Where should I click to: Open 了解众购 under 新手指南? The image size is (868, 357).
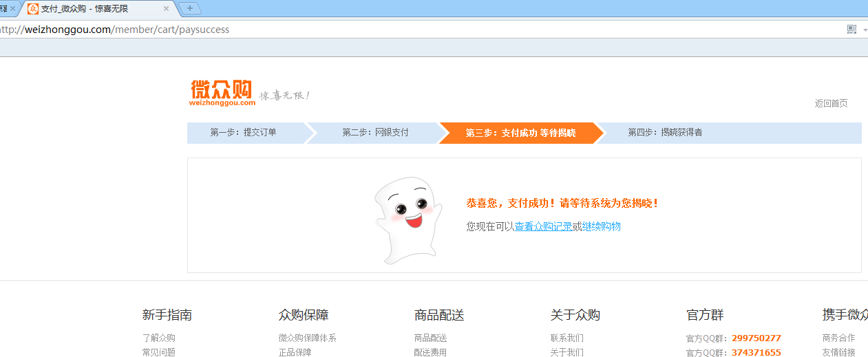[159, 338]
